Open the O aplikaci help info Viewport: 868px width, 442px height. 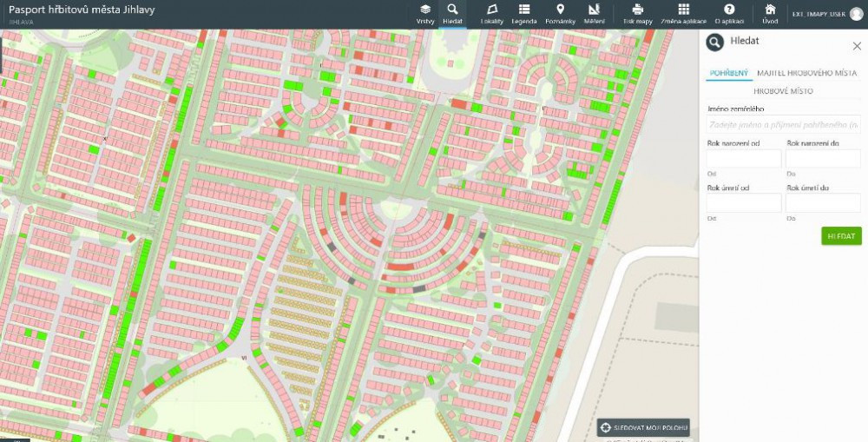click(x=729, y=13)
